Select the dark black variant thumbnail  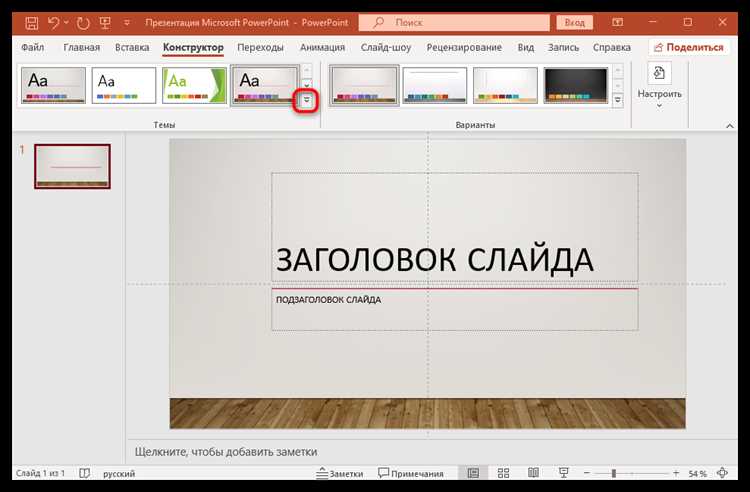tap(575, 85)
